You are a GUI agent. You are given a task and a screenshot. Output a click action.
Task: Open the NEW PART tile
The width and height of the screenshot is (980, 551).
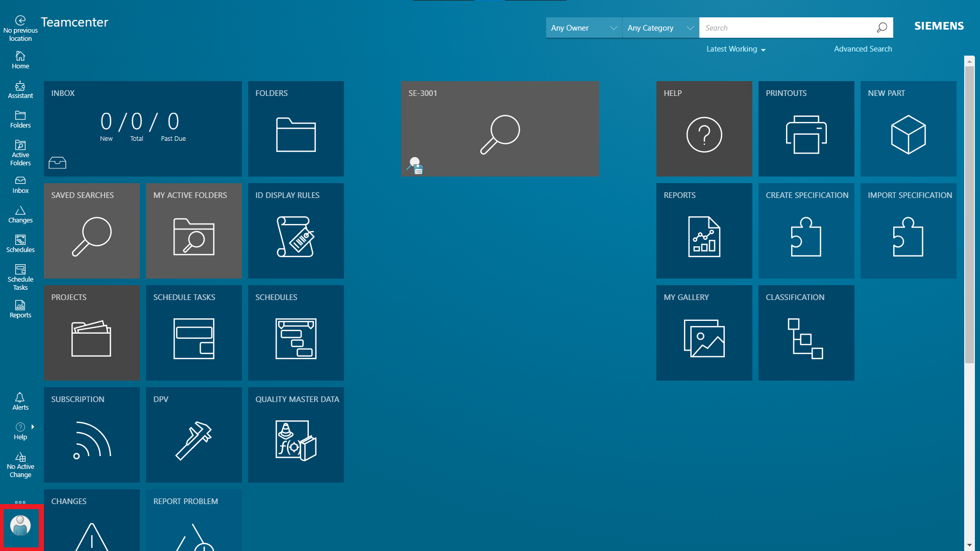(x=909, y=129)
